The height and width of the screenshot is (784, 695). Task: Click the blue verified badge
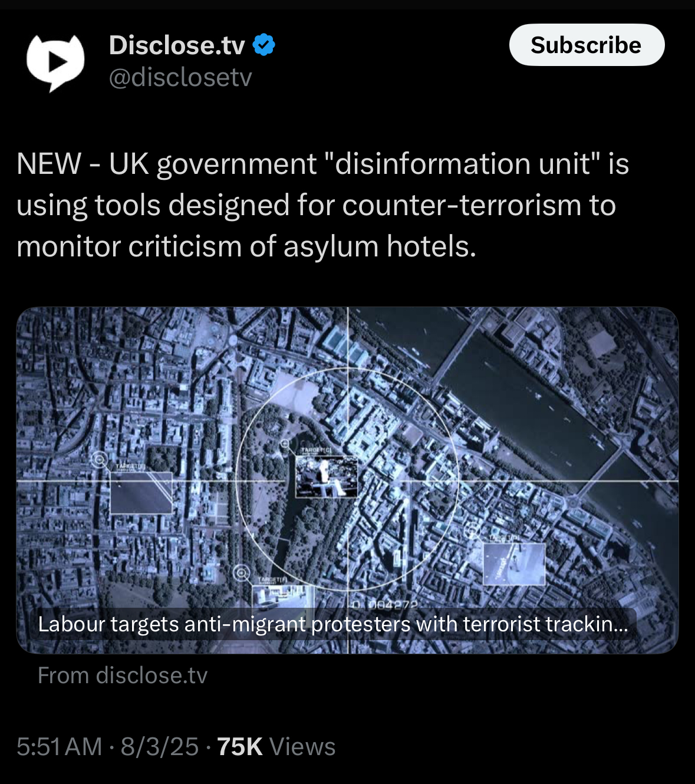(263, 45)
